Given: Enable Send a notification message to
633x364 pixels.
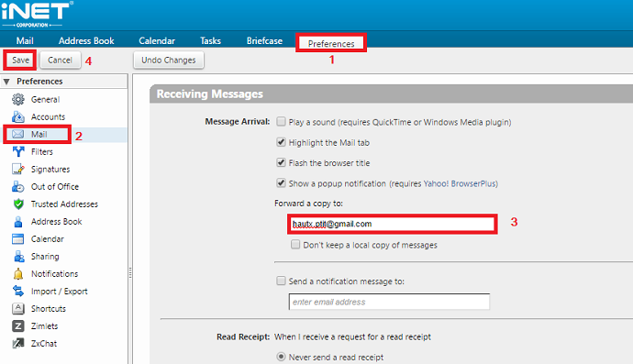Looking at the screenshot, I should click(x=281, y=281).
